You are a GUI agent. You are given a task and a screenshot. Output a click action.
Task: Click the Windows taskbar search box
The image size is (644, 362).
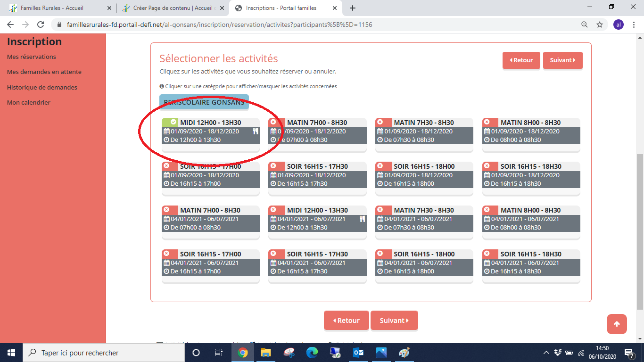tap(104, 353)
